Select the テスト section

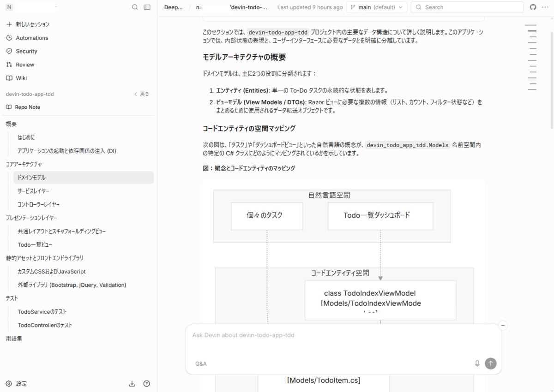[x=12, y=298]
